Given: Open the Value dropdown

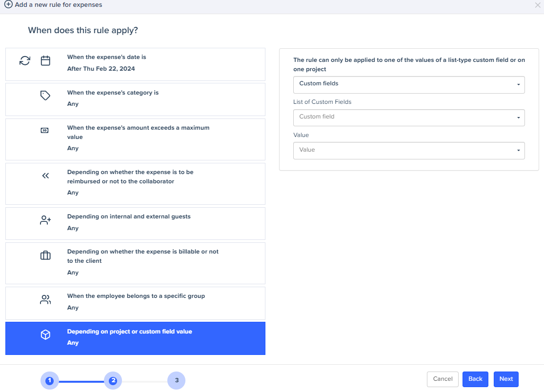Looking at the screenshot, I should point(408,151).
